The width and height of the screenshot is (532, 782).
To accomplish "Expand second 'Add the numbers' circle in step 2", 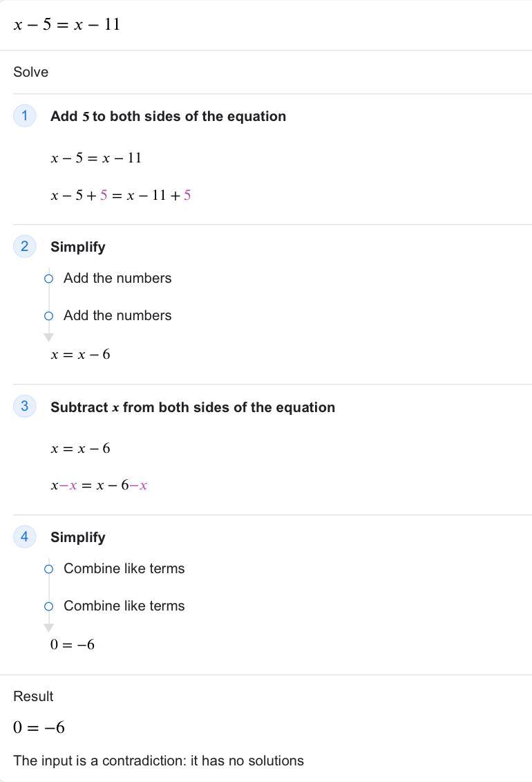I will click(x=48, y=316).
